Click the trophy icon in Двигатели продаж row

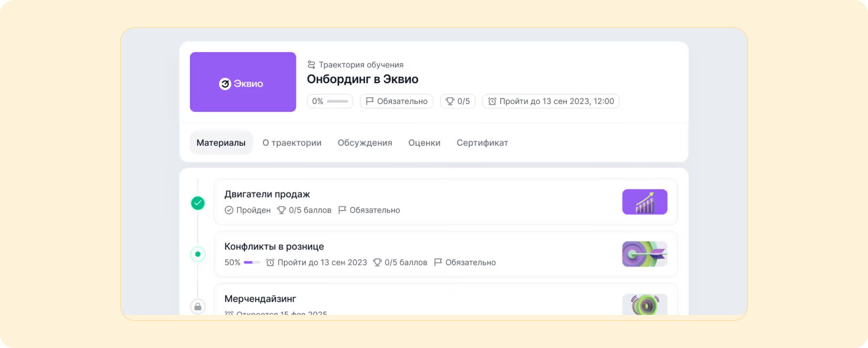click(281, 210)
